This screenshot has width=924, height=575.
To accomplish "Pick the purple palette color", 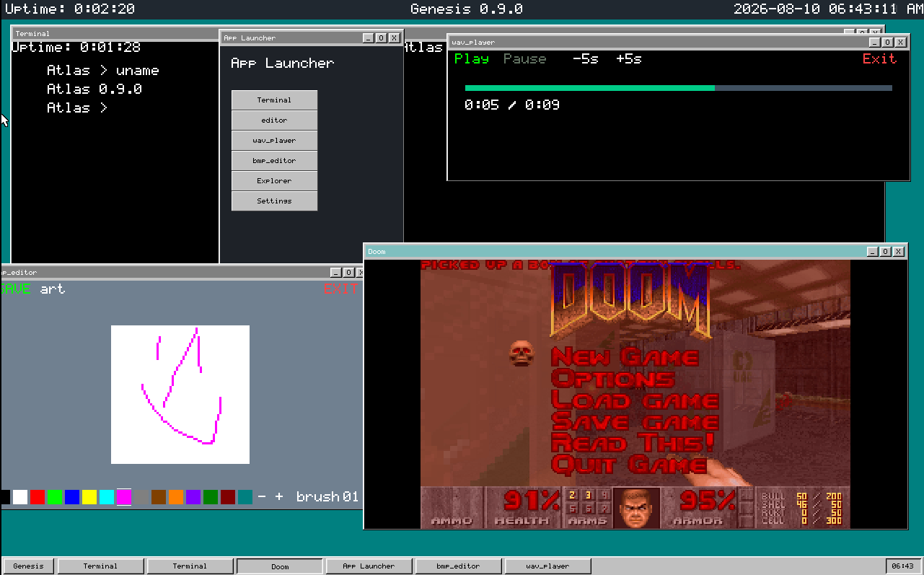I will [x=193, y=497].
